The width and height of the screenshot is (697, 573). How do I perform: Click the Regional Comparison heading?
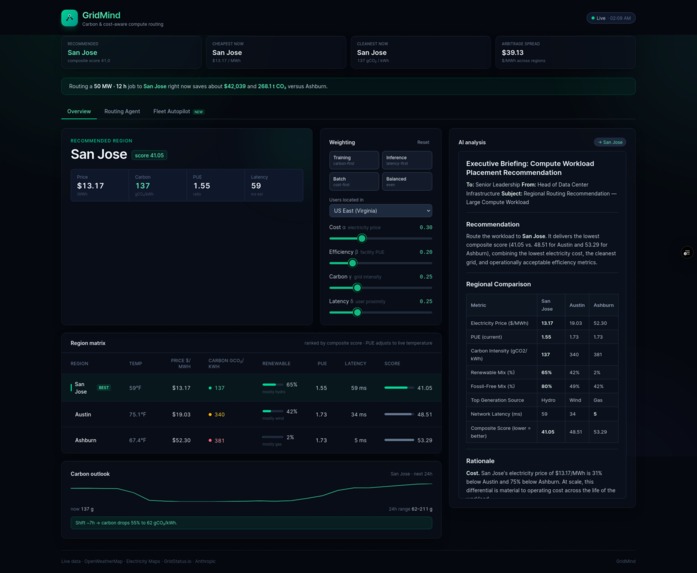pos(498,284)
